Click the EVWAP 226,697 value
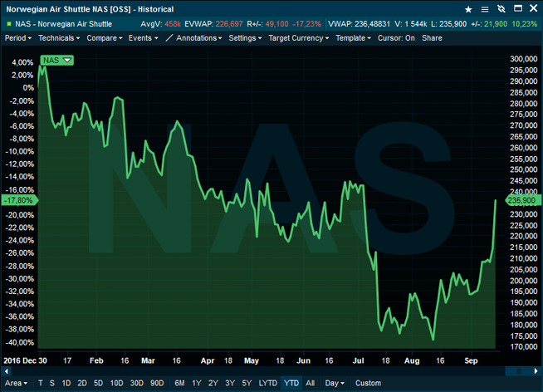 click(x=213, y=24)
